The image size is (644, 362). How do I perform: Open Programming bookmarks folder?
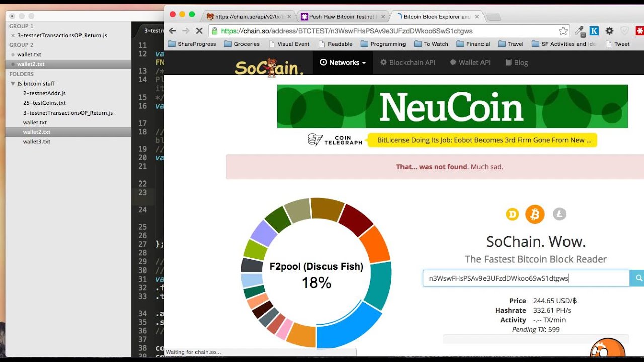pyautogui.click(x=383, y=44)
